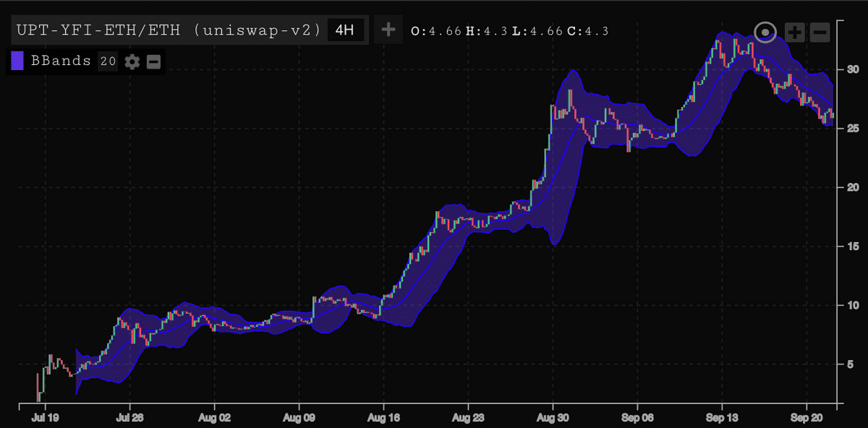Click the OHLC readout O:4.66
Image resolution: width=868 pixels, height=428 pixels.
point(436,31)
